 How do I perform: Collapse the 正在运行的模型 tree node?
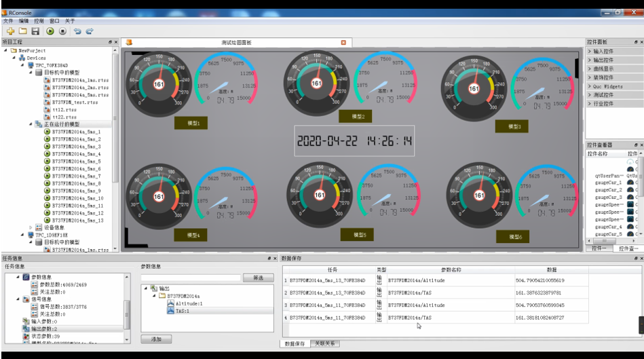[31, 124]
